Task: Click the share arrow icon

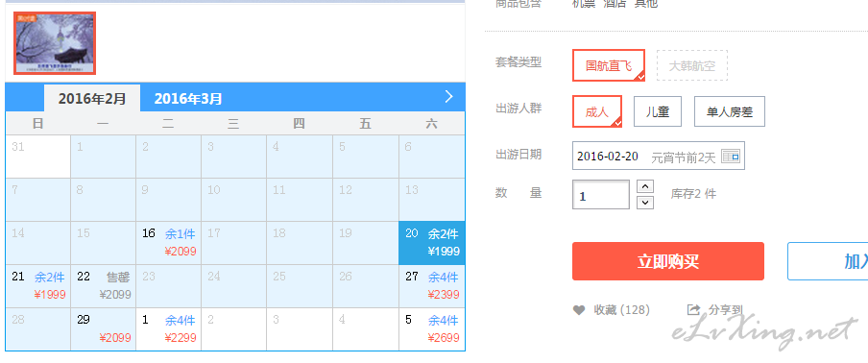Action: tap(693, 310)
